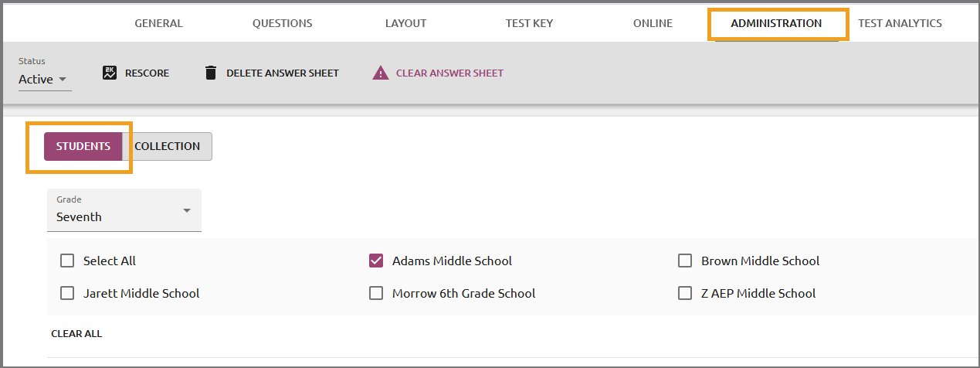Open the Test Key tab
This screenshot has height=368, width=980.
point(529,23)
